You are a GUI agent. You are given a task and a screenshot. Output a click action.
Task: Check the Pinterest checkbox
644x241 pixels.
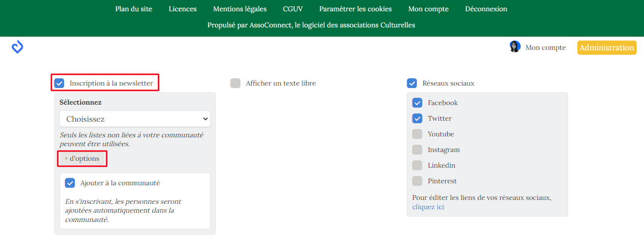[417, 181]
